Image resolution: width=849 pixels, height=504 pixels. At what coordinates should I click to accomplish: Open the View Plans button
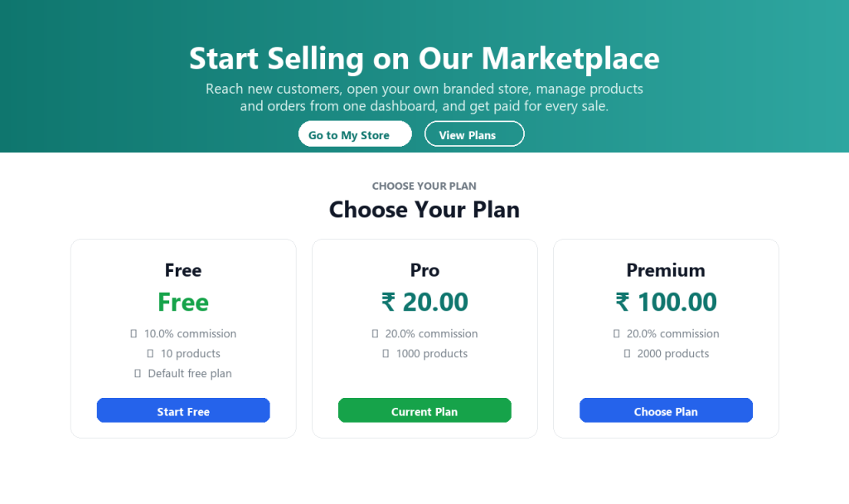(473, 133)
